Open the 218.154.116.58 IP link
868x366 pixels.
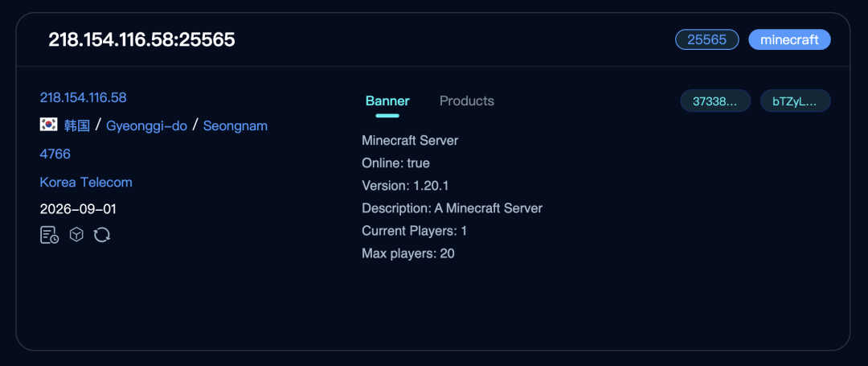pyautogui.click(x=83, y=97)
